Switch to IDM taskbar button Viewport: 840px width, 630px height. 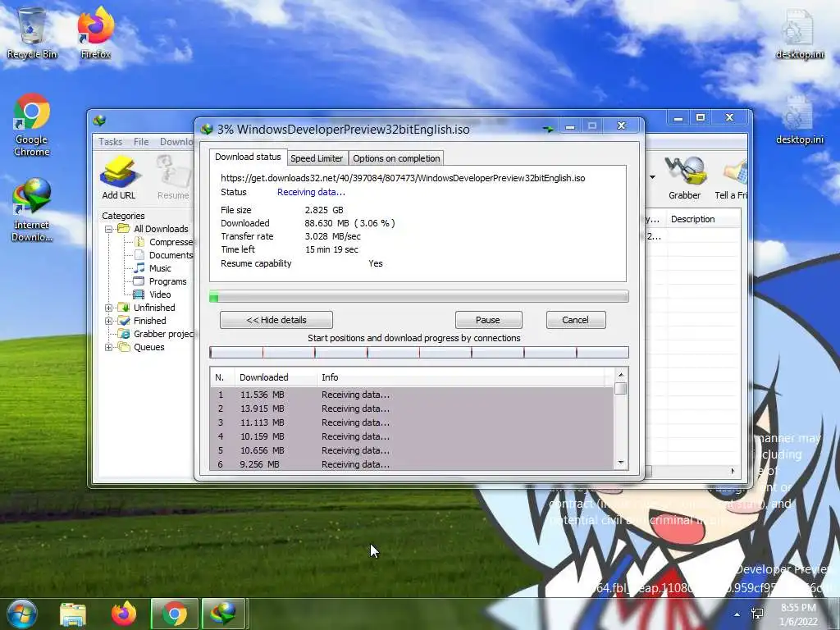[223, 614]
